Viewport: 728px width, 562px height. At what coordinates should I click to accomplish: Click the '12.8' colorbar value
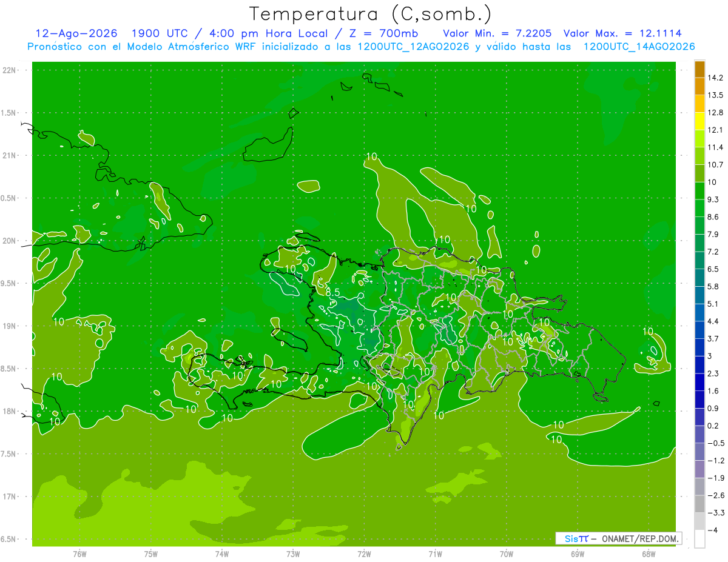coord(715,112)
